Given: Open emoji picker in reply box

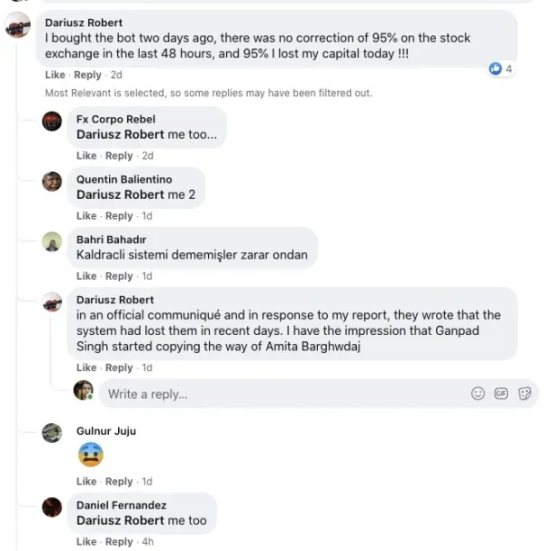Looking at the screenshot, I should [478, 393].
